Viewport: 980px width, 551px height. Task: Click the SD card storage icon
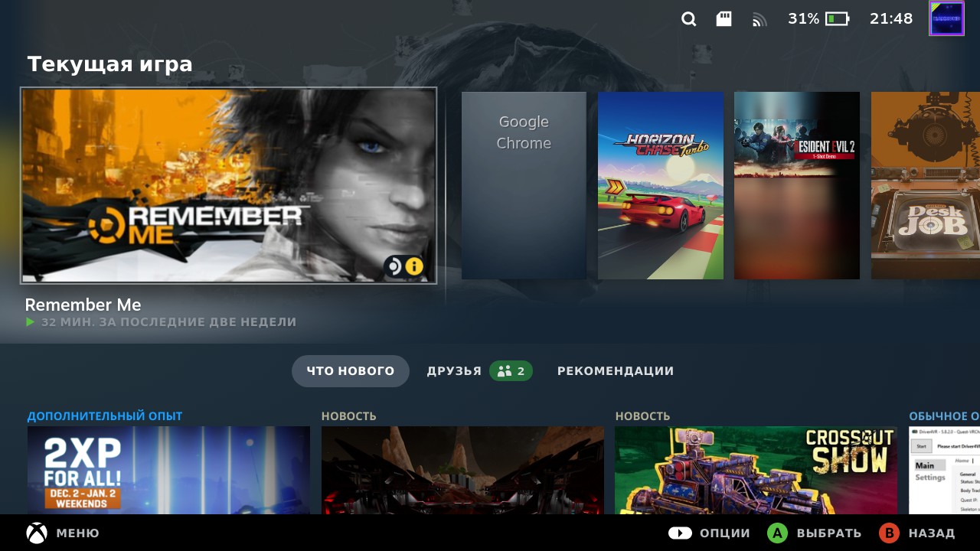[724, 19]
